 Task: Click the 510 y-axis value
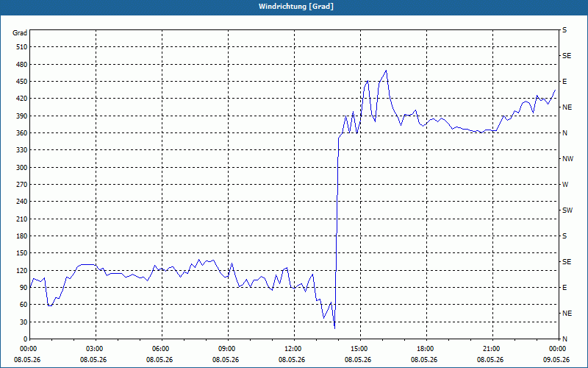coord(22,47)
